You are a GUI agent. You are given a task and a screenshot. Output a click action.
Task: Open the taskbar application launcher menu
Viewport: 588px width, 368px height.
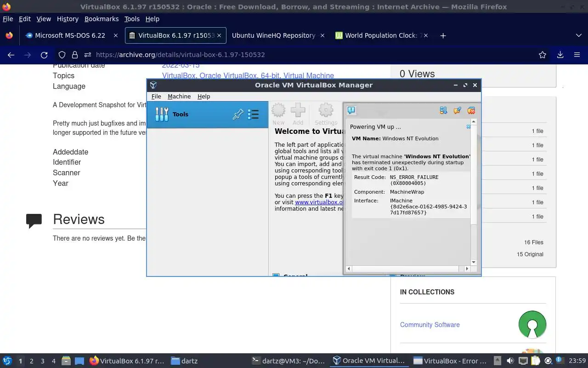pos(7,361)
